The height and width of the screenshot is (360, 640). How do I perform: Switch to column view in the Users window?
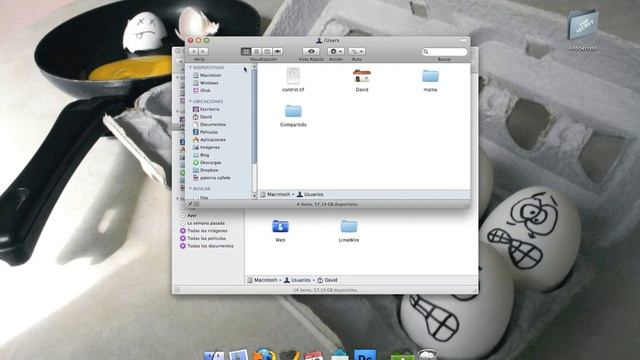tap(267, 51)
